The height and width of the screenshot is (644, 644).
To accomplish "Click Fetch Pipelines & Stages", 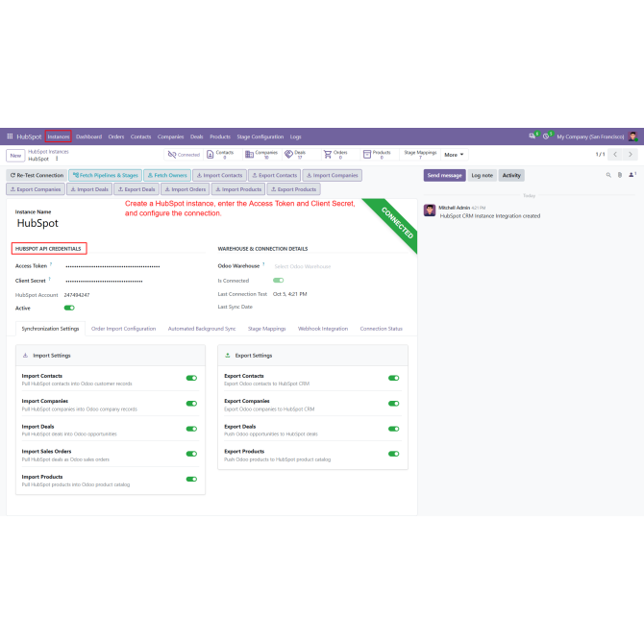I will pos(106,175).
